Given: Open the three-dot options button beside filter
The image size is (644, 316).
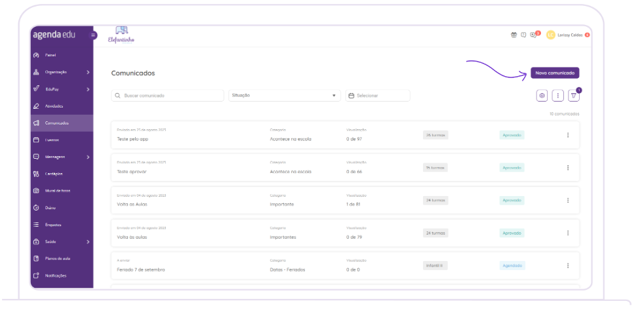Looking at the screenshot, I should (557, 96).
